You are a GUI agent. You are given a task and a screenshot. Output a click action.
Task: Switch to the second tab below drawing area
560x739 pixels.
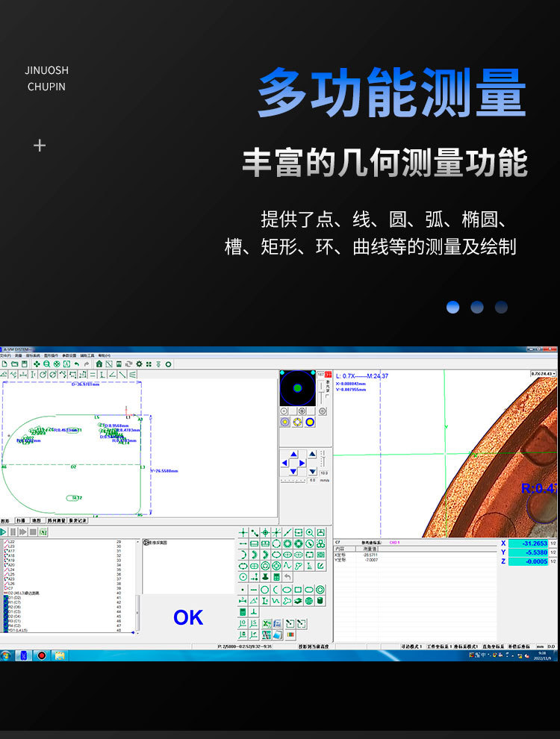19,520
